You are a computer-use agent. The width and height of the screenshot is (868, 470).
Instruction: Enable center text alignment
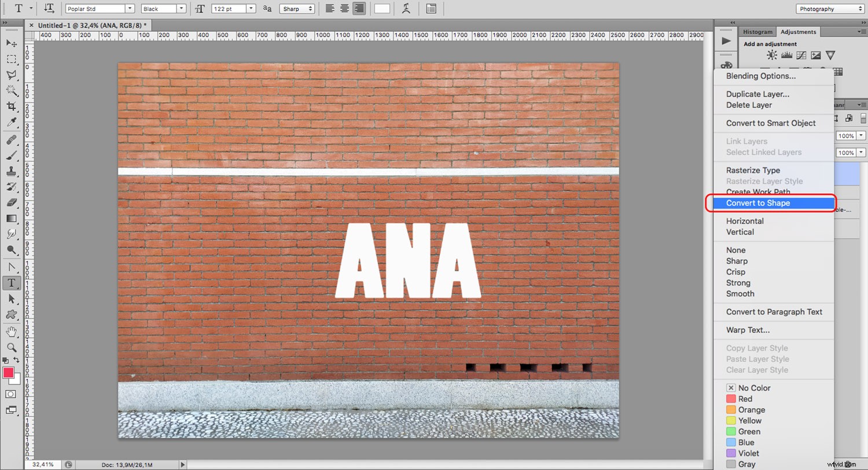[x=344, y=8]
